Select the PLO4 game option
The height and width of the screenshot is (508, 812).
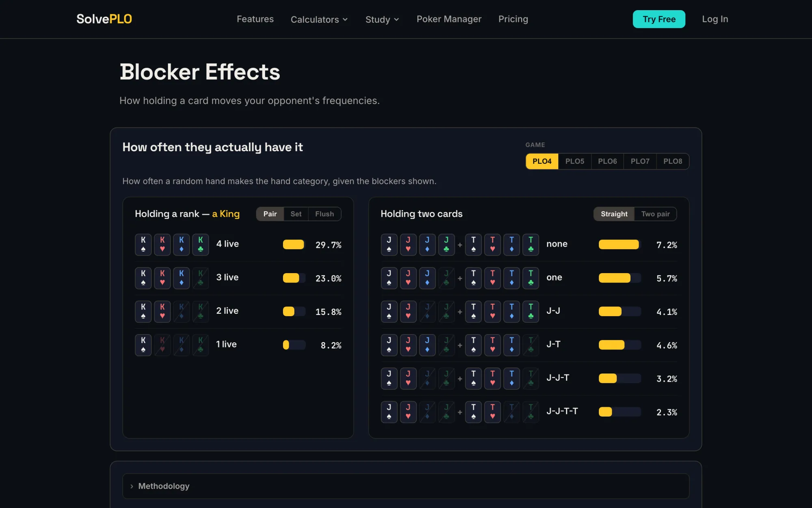[x=542, y=161]
